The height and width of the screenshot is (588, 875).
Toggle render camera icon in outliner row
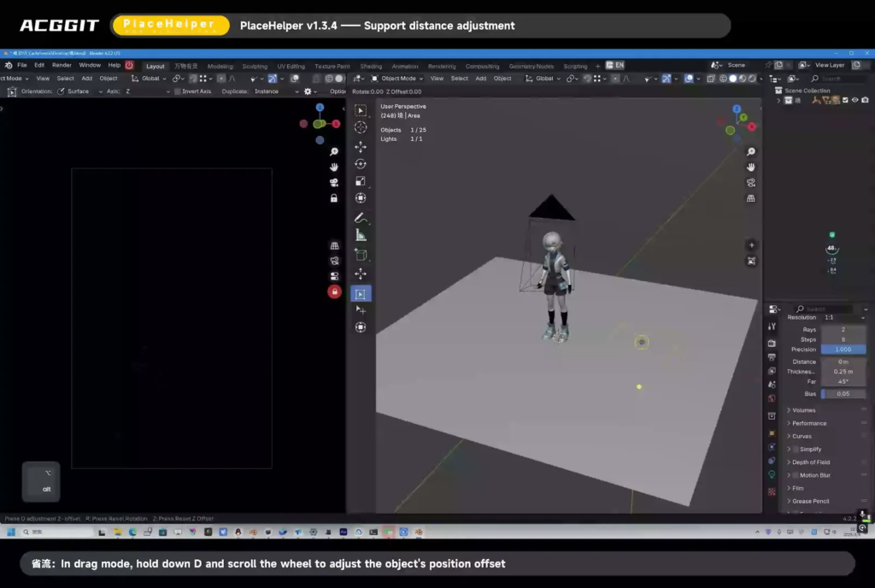865,100
